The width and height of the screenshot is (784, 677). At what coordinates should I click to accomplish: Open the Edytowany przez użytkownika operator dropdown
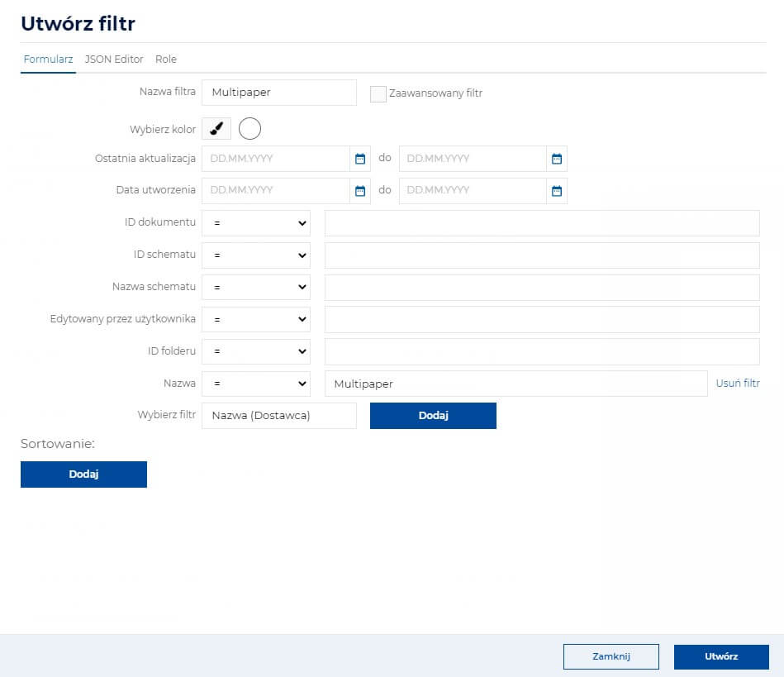(x=256, y=319)
